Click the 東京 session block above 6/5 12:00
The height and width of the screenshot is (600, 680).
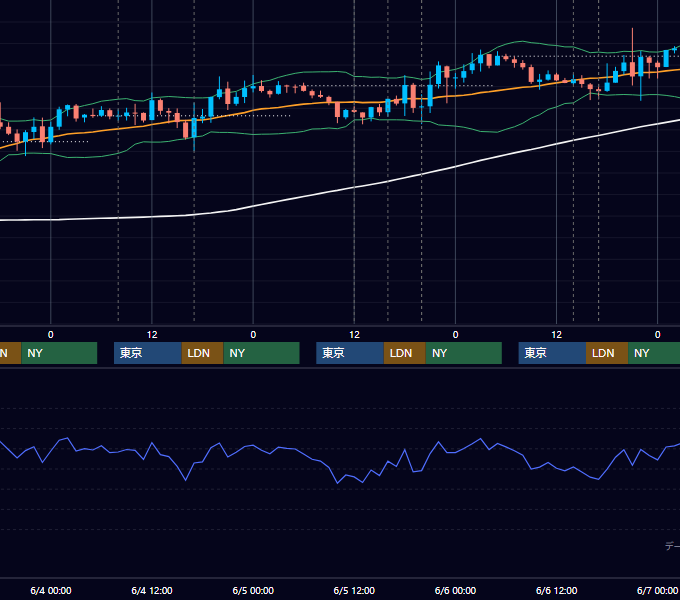tap(350, 353)
